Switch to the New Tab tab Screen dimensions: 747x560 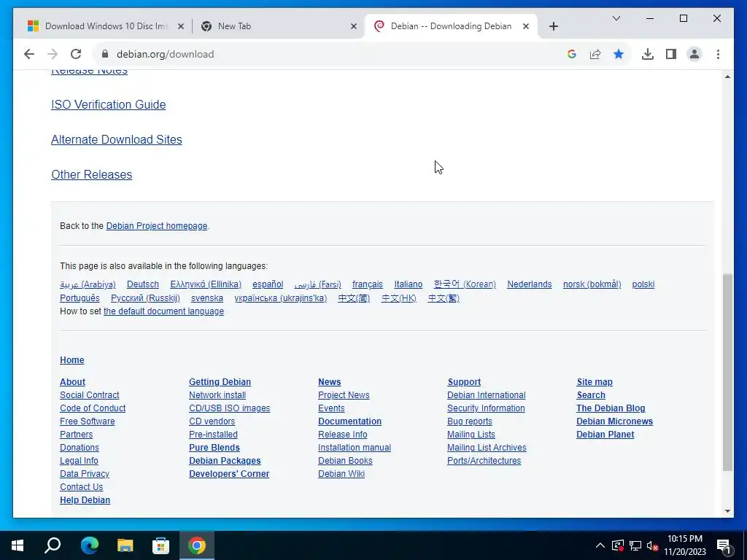278,26
